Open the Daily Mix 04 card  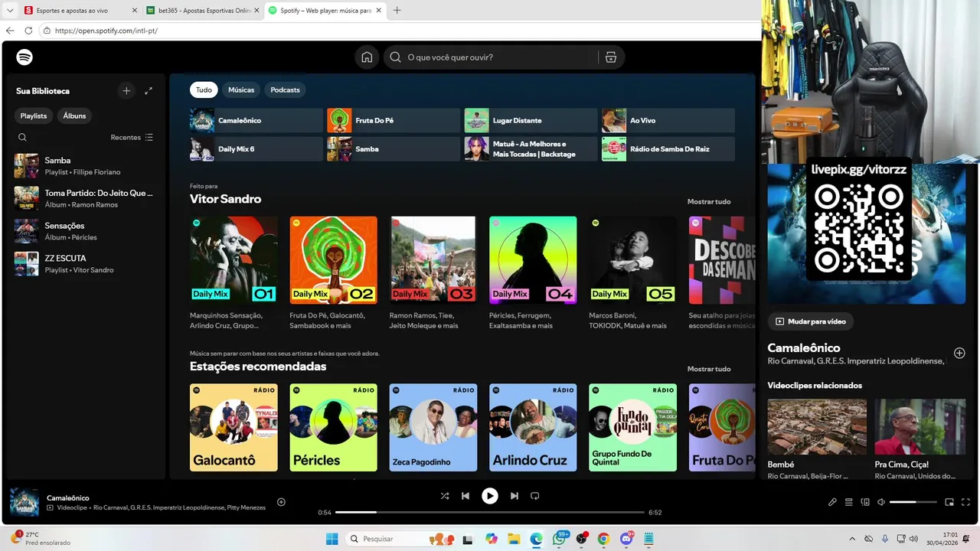click(x=533, y=274)
